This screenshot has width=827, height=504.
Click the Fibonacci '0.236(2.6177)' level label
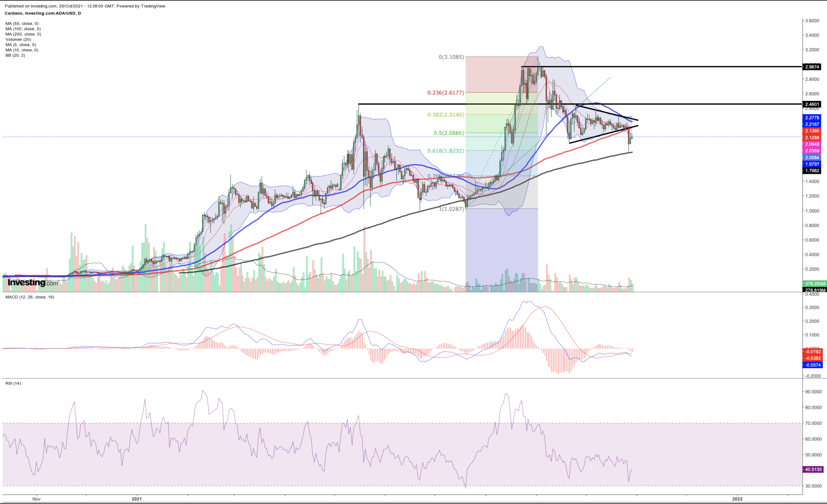446,93
